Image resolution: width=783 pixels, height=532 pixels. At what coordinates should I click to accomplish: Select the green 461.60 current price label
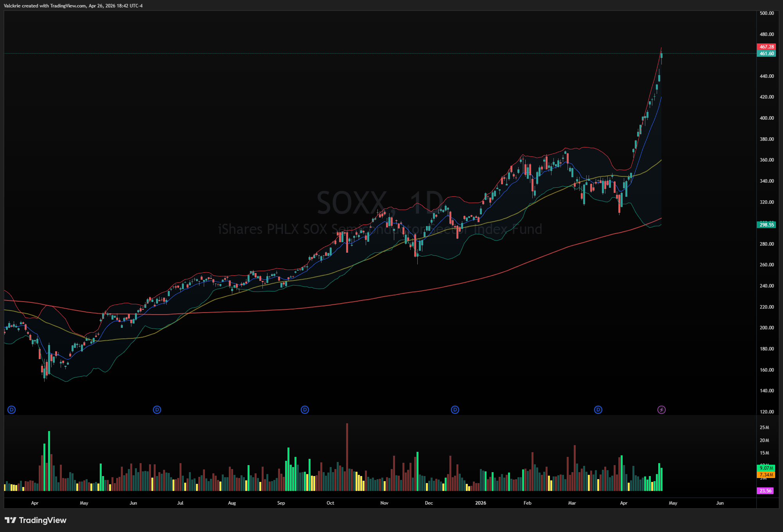(x=766, y=54)
